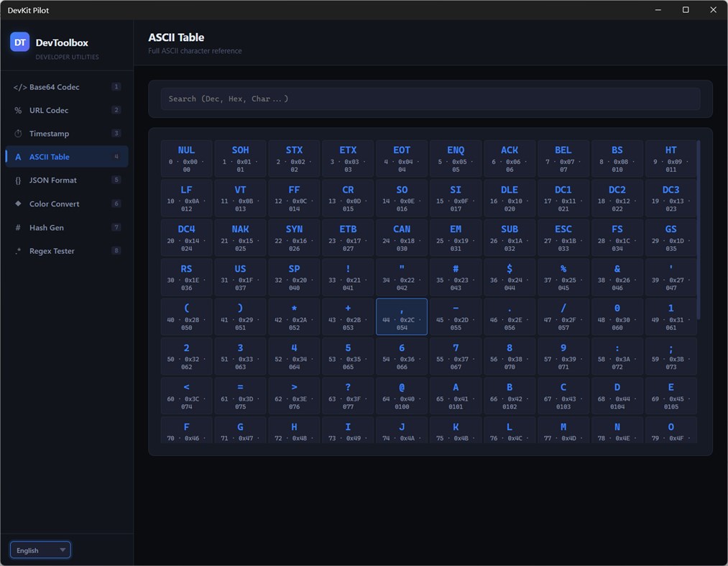Open the English language dropdown
Viewport: 728px width, 566px height.
coord(40,550)
